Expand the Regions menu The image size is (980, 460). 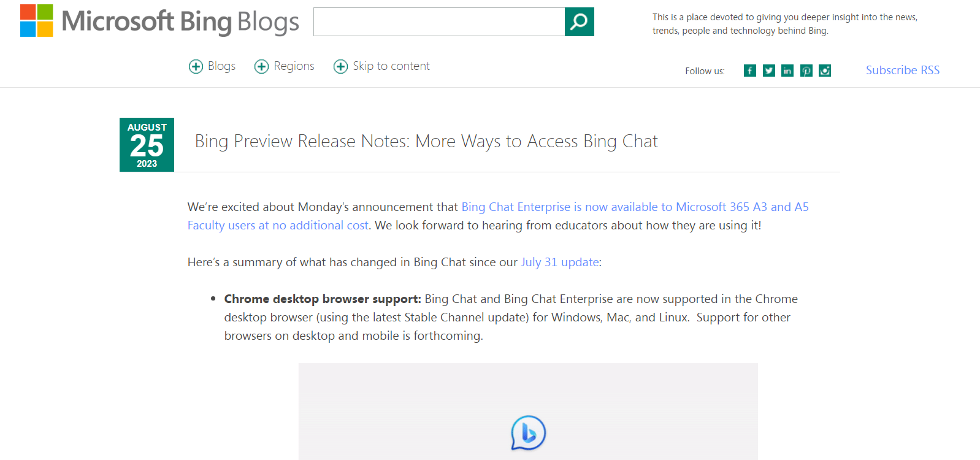tap(294, 66)
